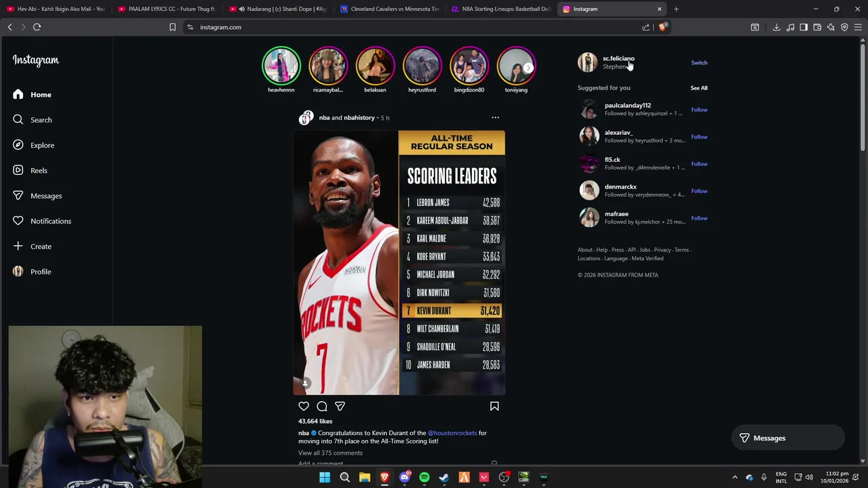Open Brave Shields icon in address bar

pyautogui.click(x=663, y=27)
